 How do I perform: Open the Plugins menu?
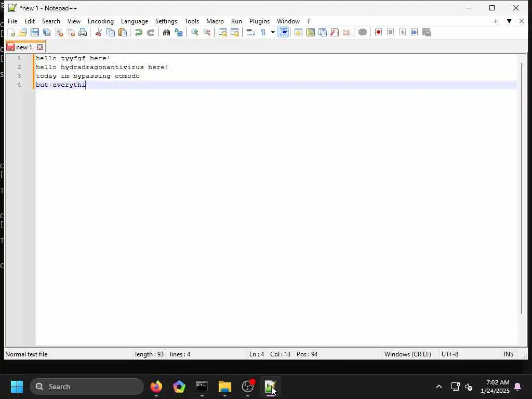pyautogui.click(x=260, y=21)
